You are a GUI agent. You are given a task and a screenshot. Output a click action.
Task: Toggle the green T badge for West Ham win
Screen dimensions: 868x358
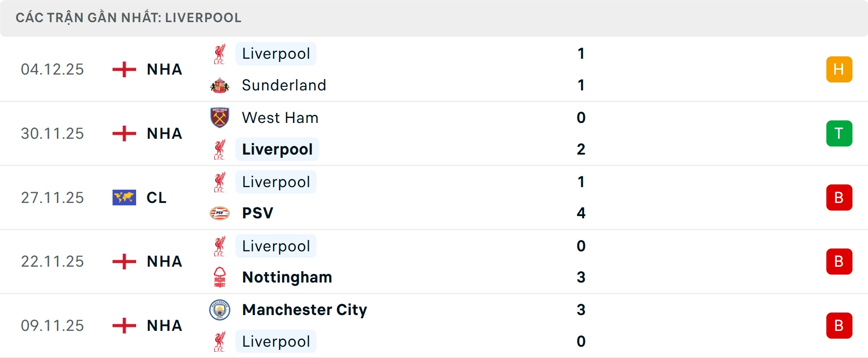pyautogui.click(x=839, y=133)
